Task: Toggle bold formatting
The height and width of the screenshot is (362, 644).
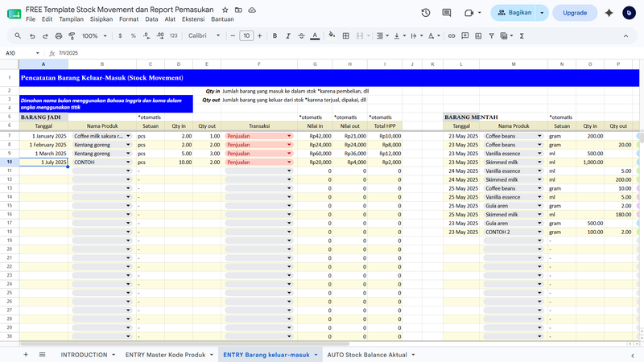Action: pos(275,36)
